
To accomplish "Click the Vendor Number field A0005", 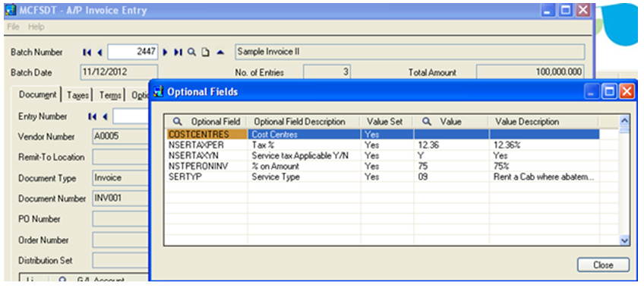I will (x=120, y=136).
